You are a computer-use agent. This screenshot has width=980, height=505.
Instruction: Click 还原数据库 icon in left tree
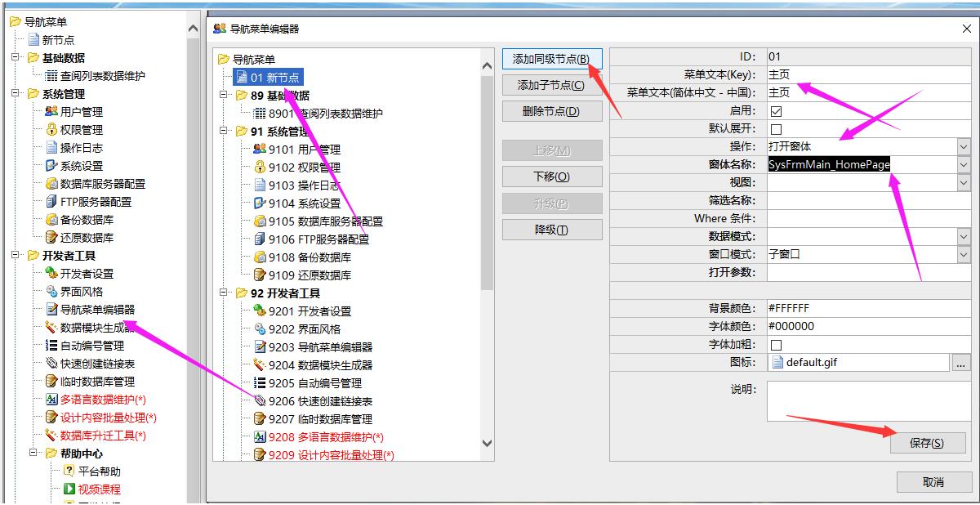pyautogui.click(x=51, y=238)
